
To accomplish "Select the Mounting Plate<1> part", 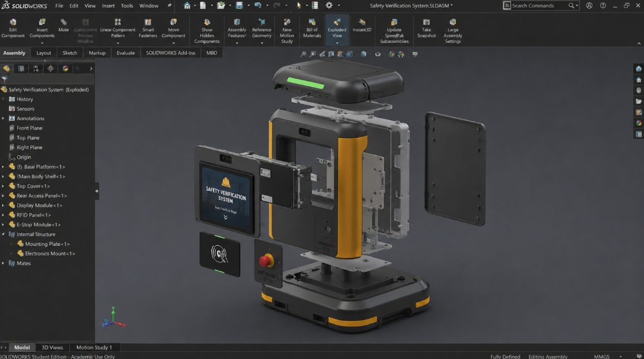I will 47,244.
